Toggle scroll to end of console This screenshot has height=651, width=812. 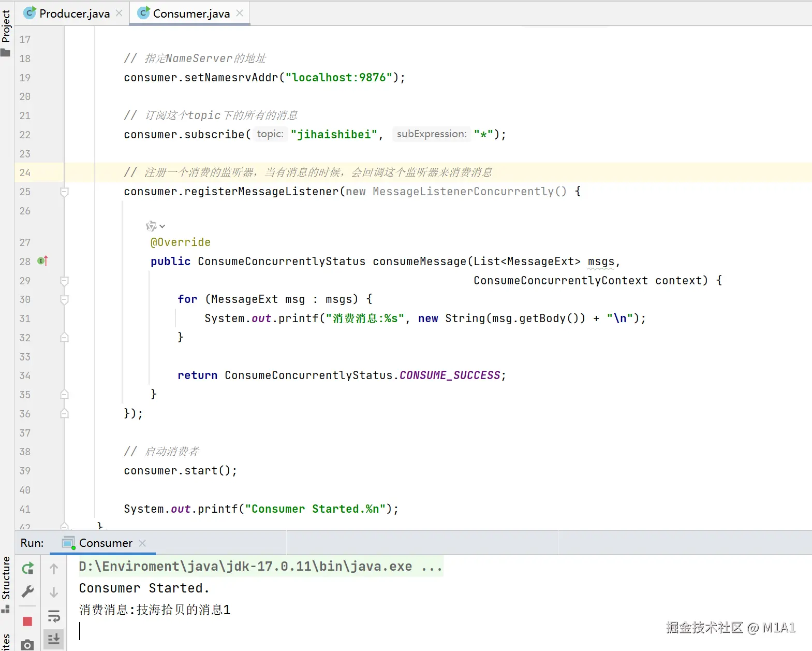pyautogui.click(x=54, y=639)
